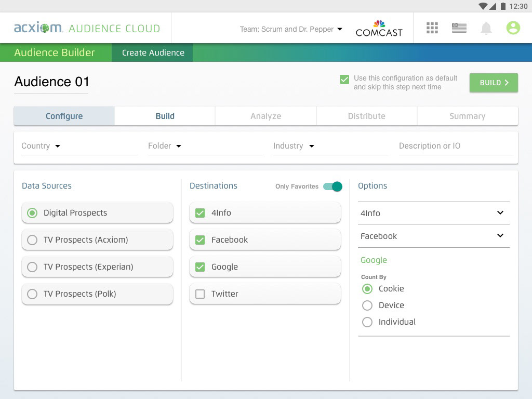
Task: Open notifications bell icon
Action: pyautogui.click(x=486, y=28)
